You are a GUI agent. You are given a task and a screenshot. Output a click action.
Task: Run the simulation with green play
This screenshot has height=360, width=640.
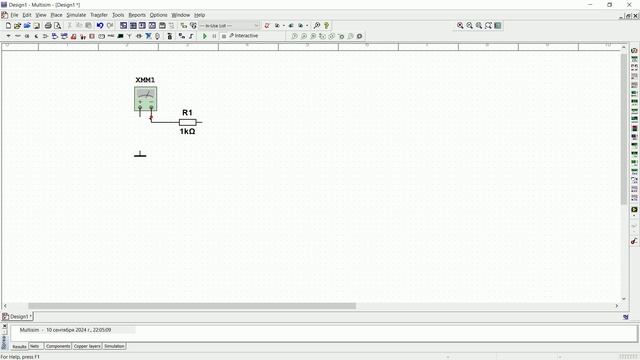click(x=205, y=36)
